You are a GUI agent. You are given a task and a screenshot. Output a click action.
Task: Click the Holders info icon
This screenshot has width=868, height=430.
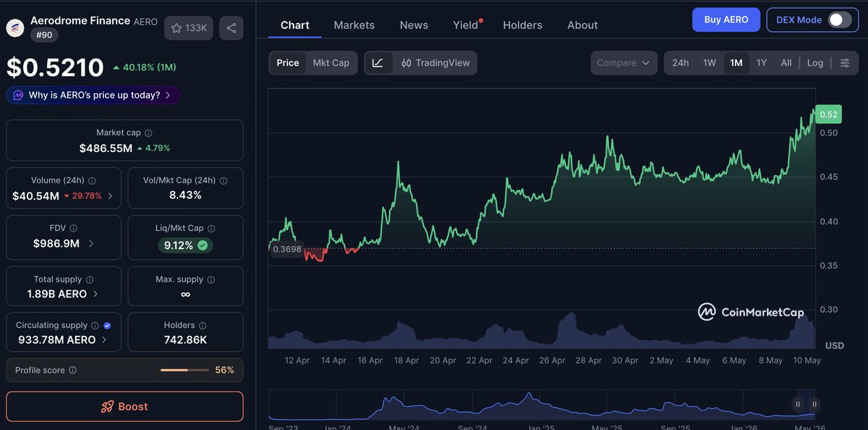[203, 326]
